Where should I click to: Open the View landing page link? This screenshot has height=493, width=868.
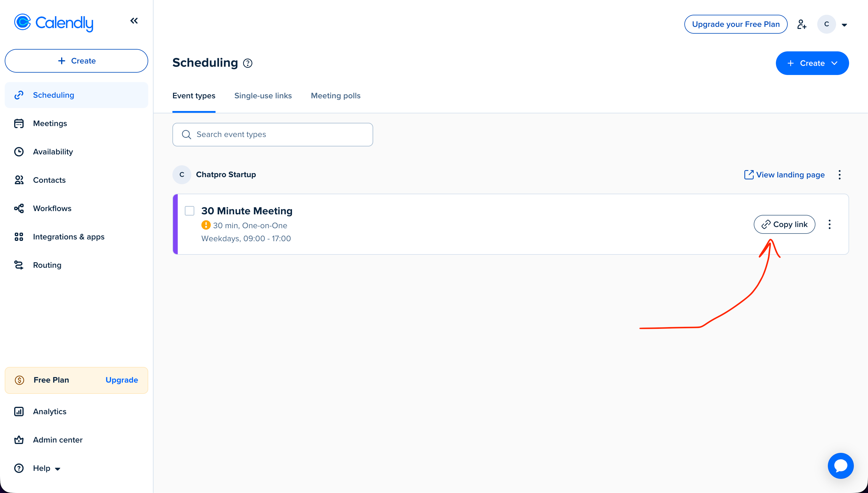coord(784,175)
